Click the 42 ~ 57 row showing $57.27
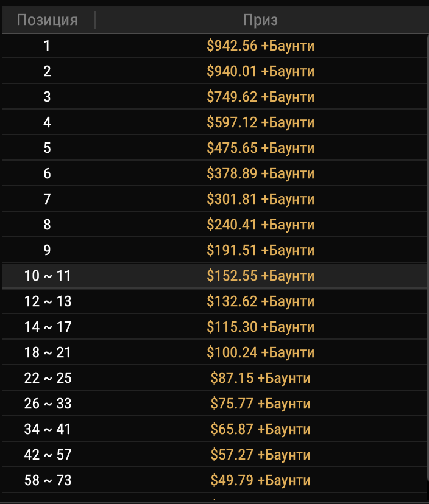The image size is (429, 504). pyautogui.click(x=214, y=455)
